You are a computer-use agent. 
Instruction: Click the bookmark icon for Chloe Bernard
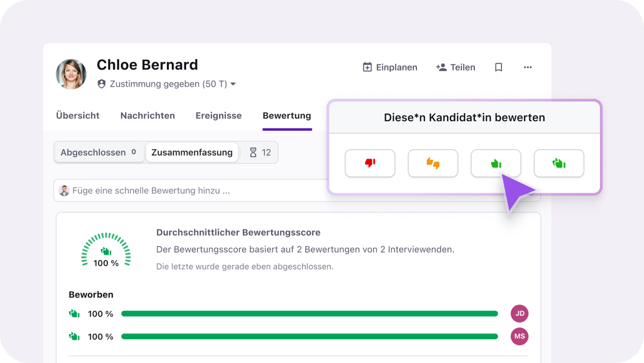(499, 68)
